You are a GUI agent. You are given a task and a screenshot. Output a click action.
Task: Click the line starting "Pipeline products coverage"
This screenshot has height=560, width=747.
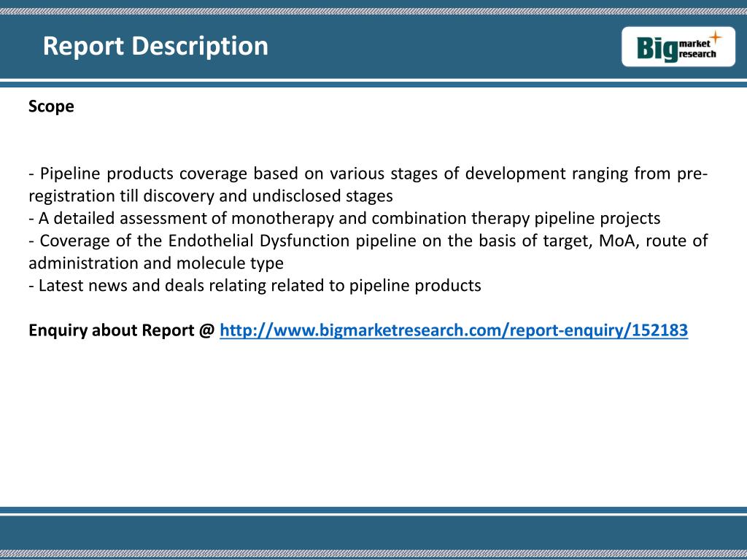pyautogui.click(x=368, y=174)
